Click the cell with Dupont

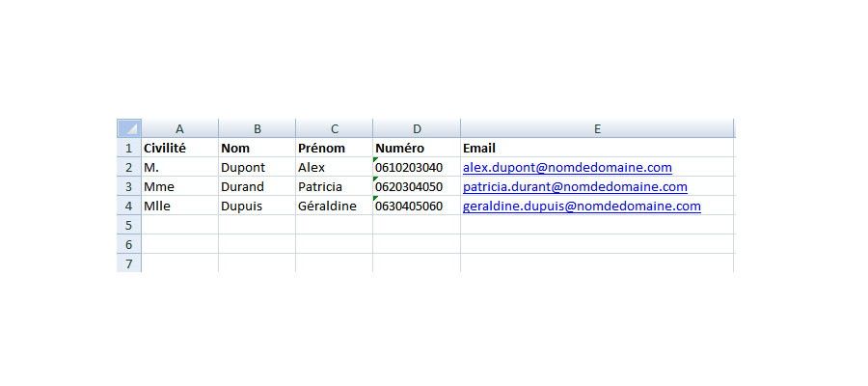click(257, 167)
